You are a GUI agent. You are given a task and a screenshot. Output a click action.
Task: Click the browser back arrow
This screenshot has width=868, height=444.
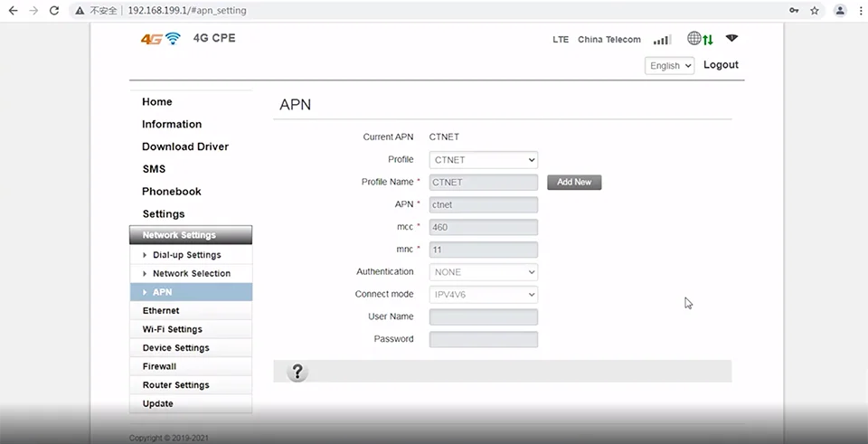13,11
